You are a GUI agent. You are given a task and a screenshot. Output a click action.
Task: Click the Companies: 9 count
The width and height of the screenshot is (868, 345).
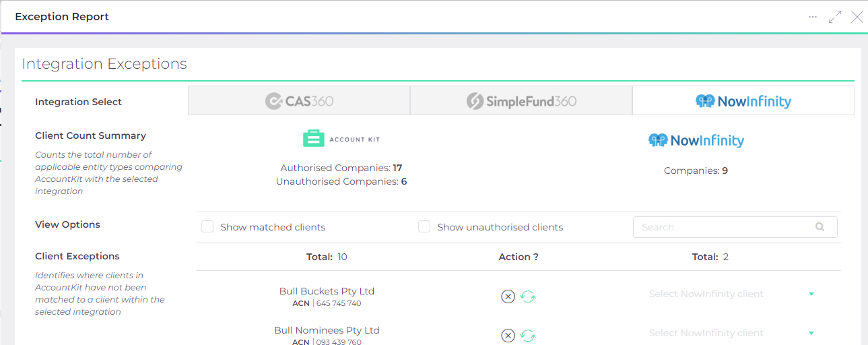click(696, 170)
